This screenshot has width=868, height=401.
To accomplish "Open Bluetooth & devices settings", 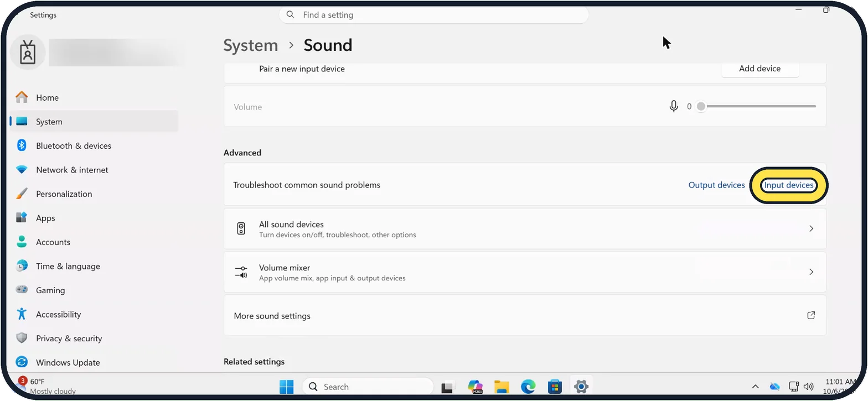I will pyautogui.click(x=94, y=145).
